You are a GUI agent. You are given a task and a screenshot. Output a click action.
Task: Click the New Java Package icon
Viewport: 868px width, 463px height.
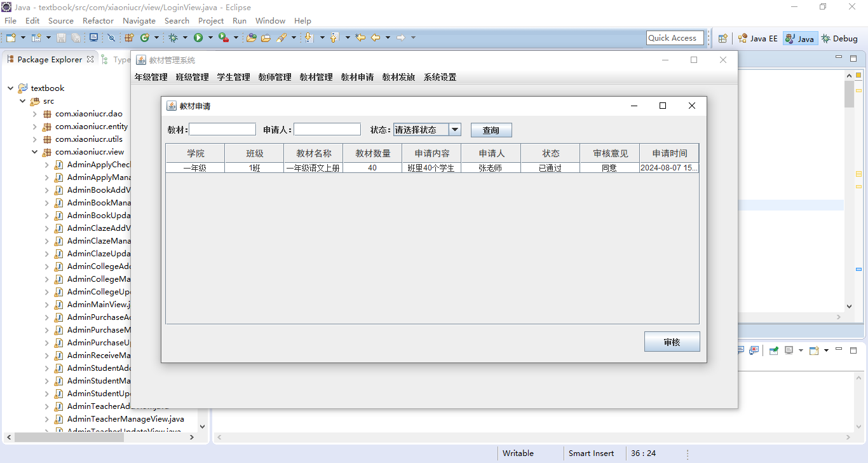click(129, 38)
